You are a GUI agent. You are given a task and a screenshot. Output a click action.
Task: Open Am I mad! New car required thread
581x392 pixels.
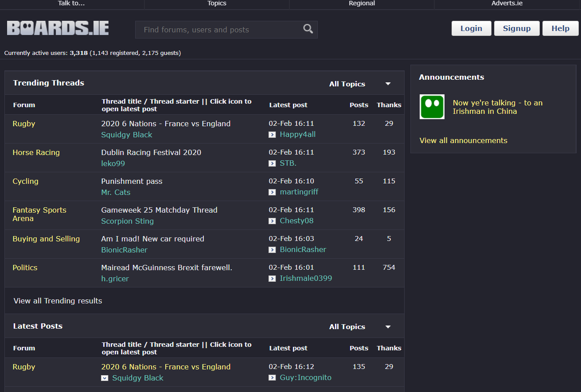point(152,239)
